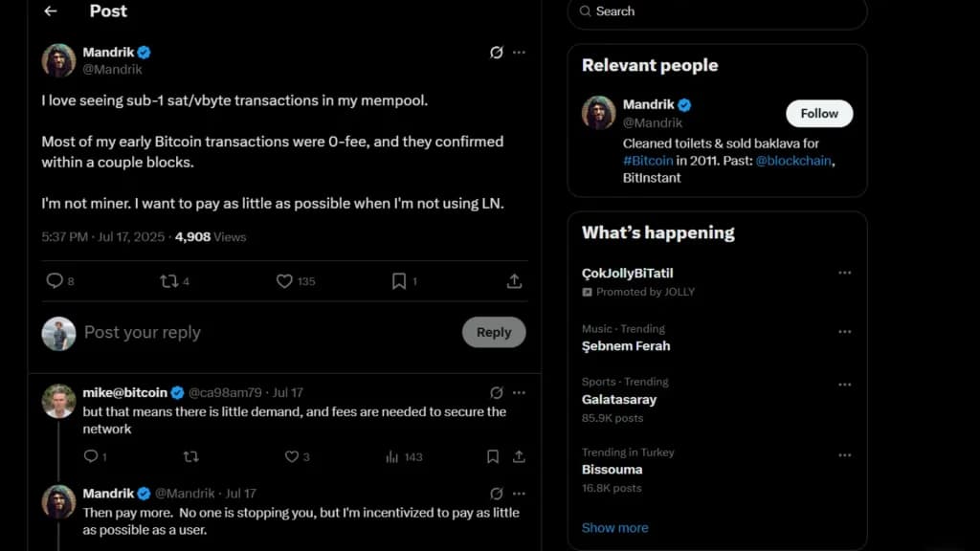Screen dimensions: 980x551
Task: Open the @blockchain link in Mandrik's bio
Action: (793, 161)
